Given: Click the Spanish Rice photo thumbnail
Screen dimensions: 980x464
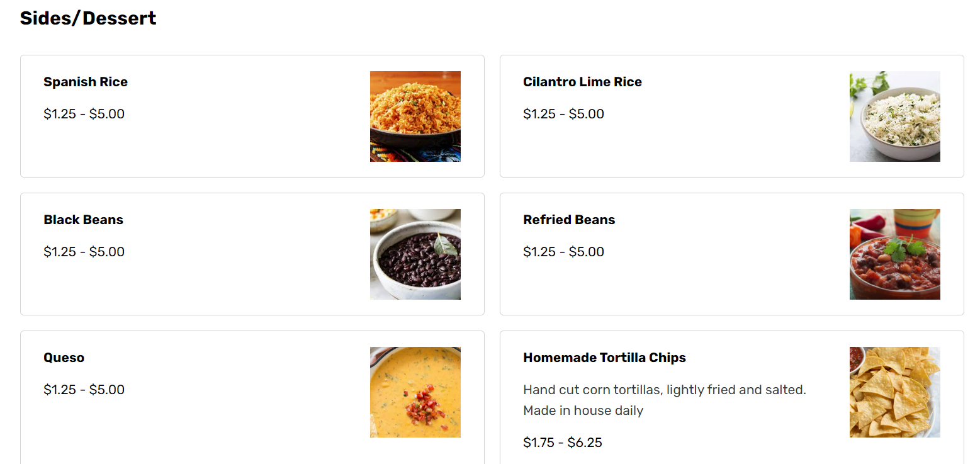Looking at the screenshot, I should point(415,116).
